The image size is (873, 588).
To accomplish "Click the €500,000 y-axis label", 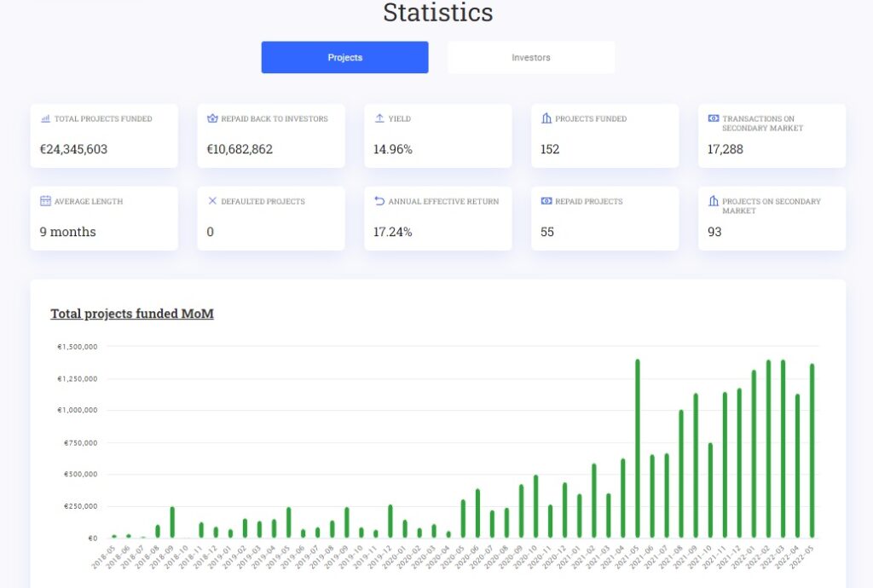I will 81,474.
